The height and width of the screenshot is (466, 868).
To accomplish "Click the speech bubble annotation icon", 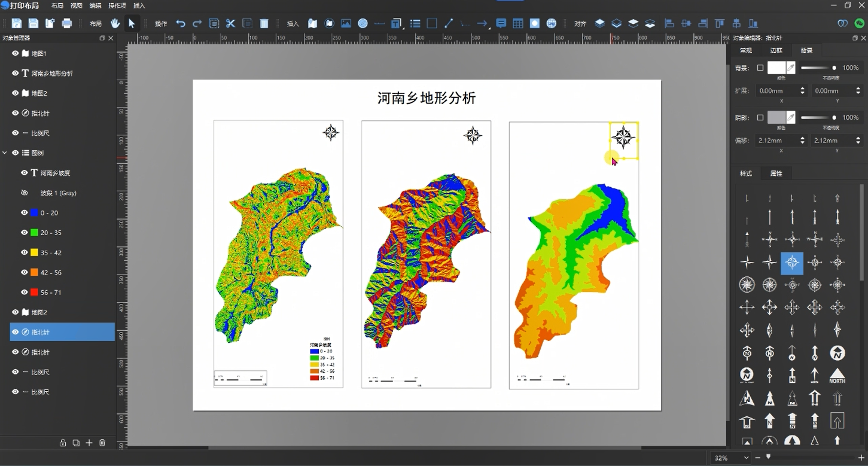I will 501,23.
